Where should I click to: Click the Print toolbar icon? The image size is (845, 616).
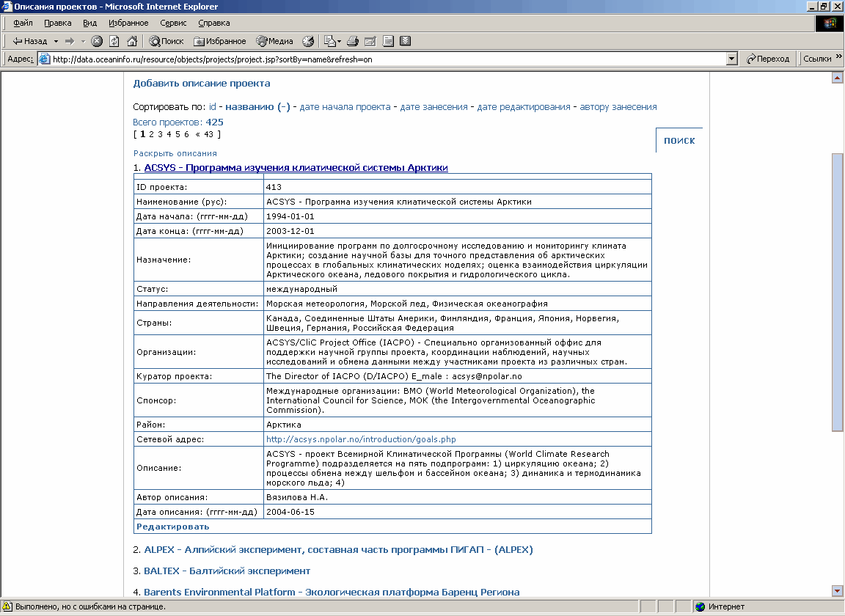[x=352, y=41]
